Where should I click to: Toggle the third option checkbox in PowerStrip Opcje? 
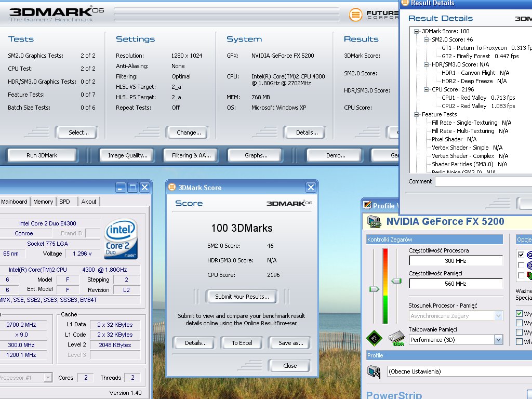coord(521,275)
